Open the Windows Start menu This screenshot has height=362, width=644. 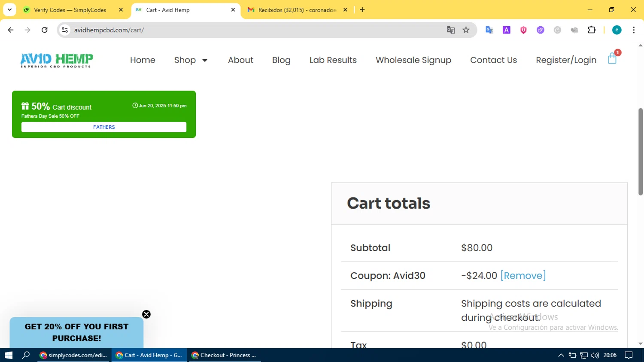tap(9, 355)
